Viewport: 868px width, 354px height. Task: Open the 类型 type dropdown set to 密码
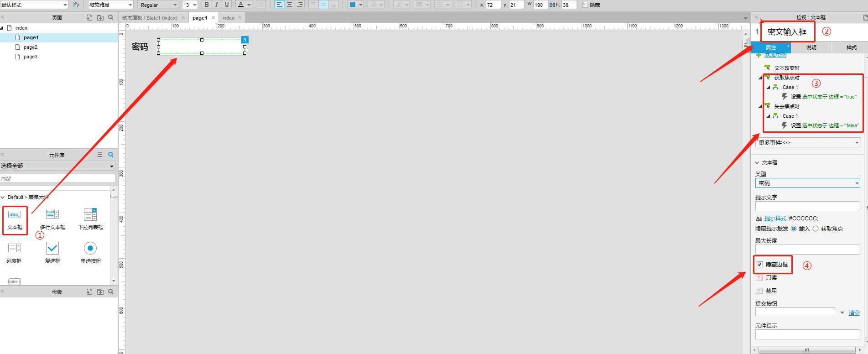(x=808, y=183)
